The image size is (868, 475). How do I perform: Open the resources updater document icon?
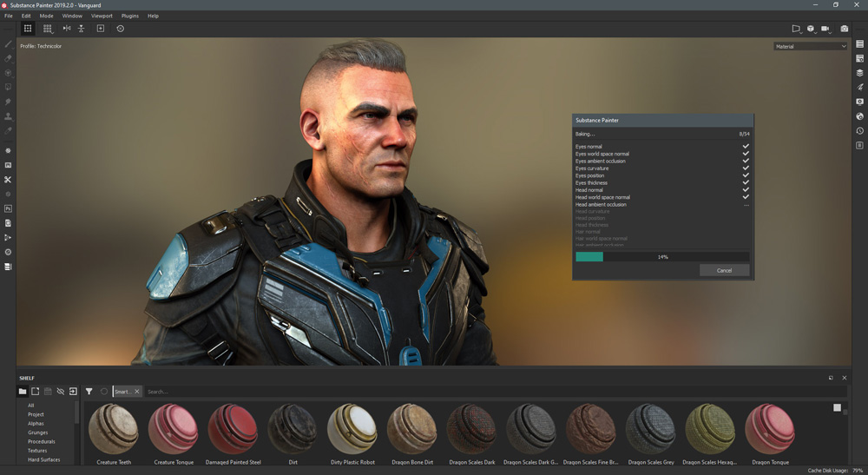pos(8,223)
